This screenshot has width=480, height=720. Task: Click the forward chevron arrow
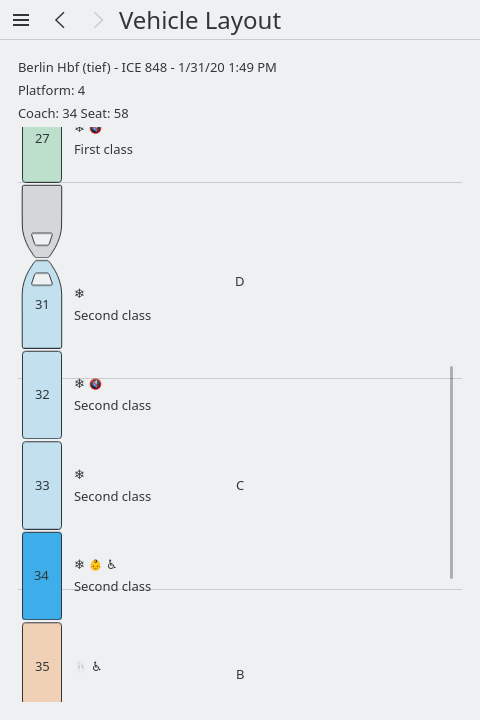pyautogui.click(x=98, y=20)
